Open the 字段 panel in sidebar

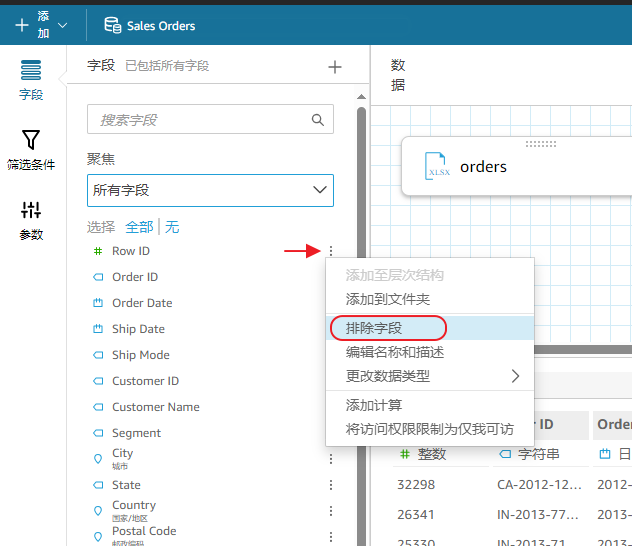click(31, 80)
